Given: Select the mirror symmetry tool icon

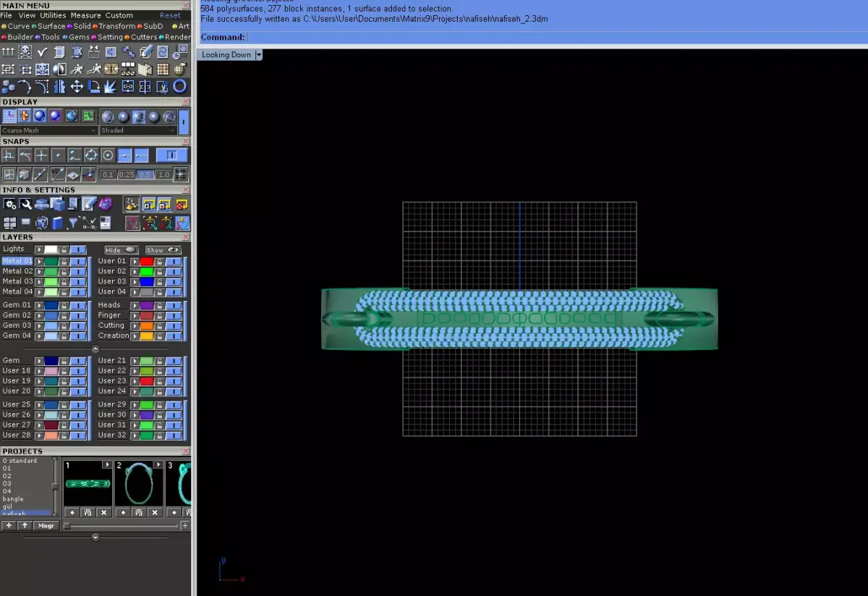Looking at the screenshot, I should (x=59, y=86).
